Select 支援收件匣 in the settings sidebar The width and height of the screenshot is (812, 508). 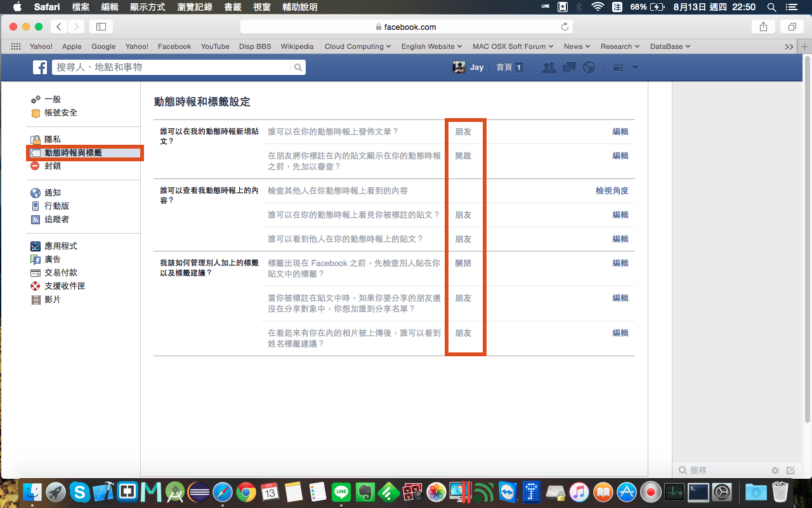pyautogui.click(x=65, y=286)
